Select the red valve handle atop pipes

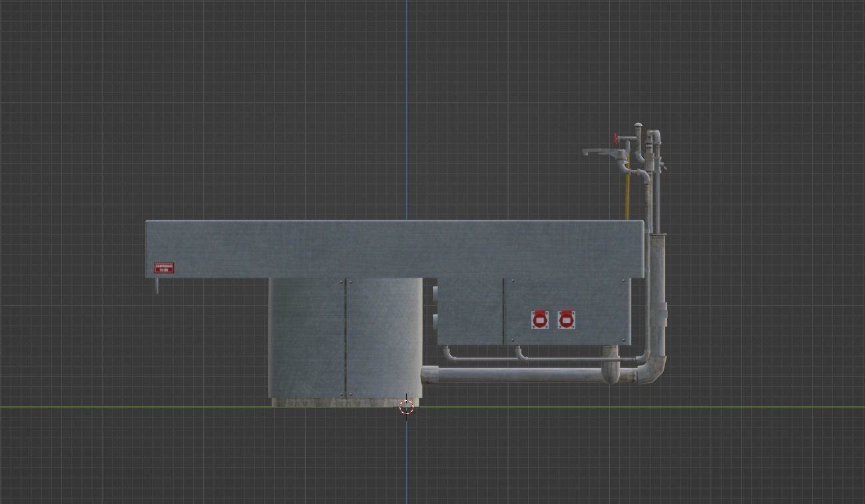[616, 138]
